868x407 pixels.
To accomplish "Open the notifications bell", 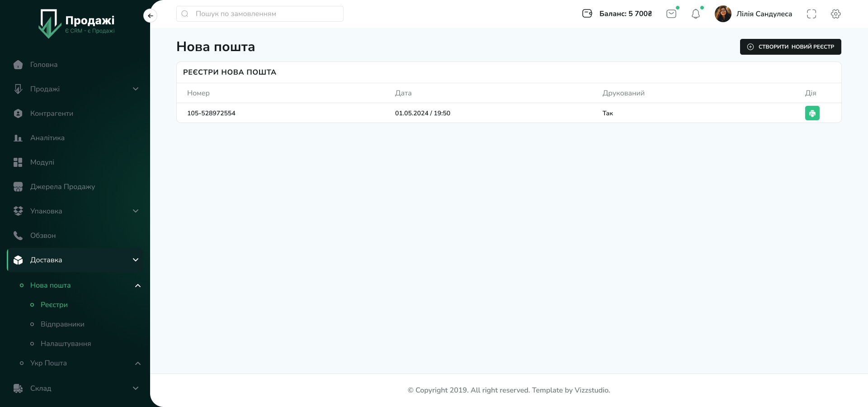I will click(696, 14).
